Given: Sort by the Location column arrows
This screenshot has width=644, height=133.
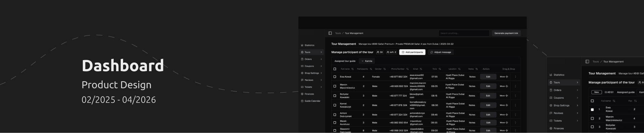Looking at the screenshot, I should pyautogui.click(x=459, y=69).
